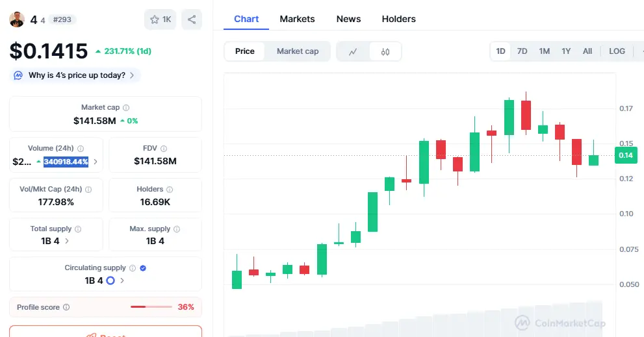
Task: Toggle LOG scale on chart
Action: pos(617,51)
